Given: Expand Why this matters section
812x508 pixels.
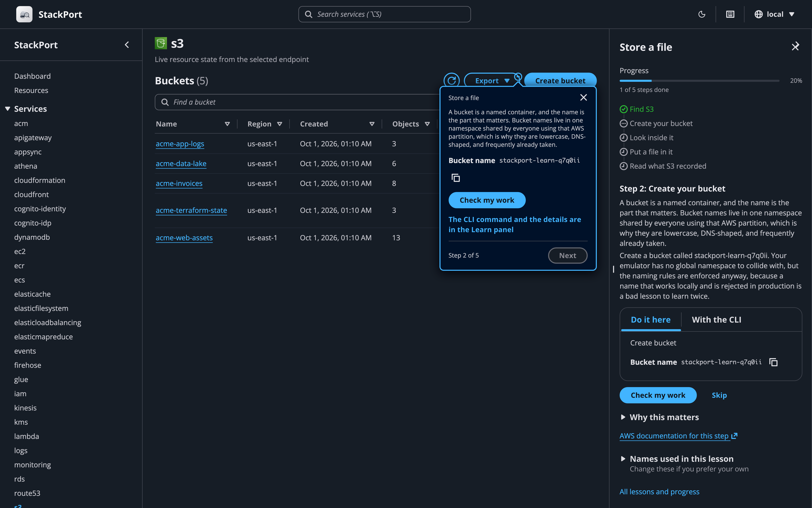Looking at the screenshot, I should coord(660,417).
